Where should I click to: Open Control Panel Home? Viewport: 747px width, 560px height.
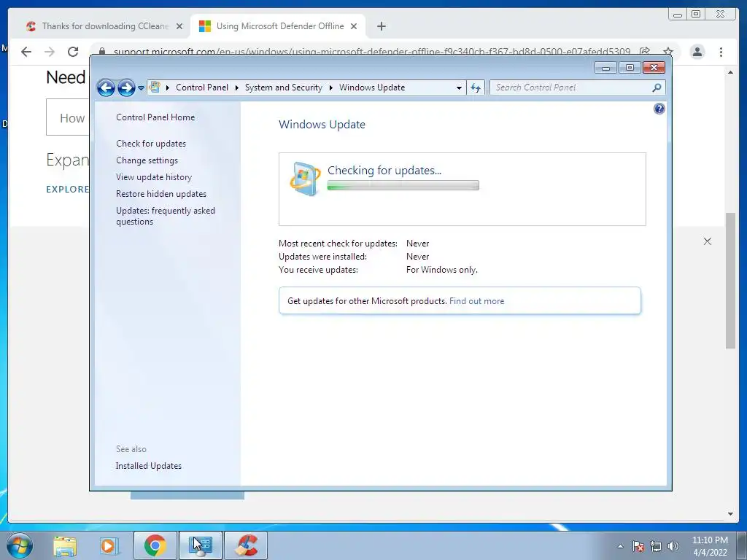(155, 117)
